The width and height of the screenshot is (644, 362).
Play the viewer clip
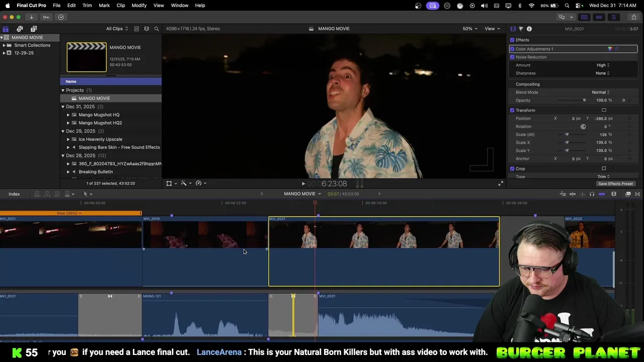coord(303,184)
